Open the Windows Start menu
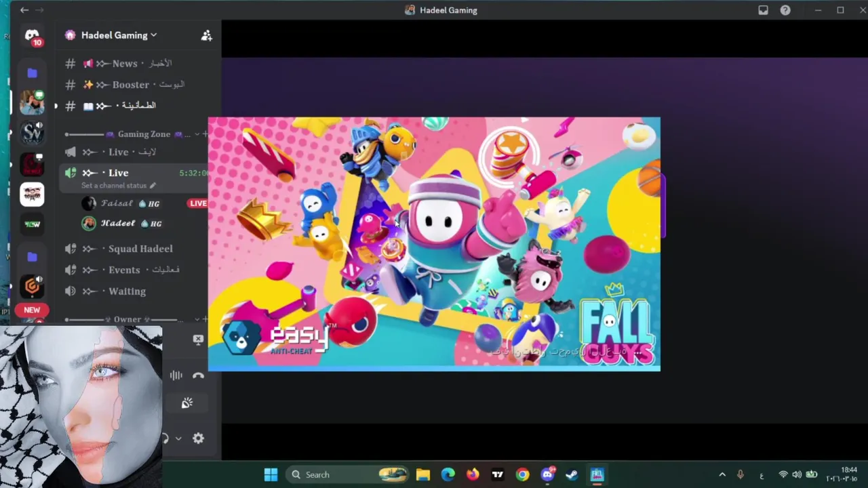Screen dimensions: 868x488 (x=271, y=474)
